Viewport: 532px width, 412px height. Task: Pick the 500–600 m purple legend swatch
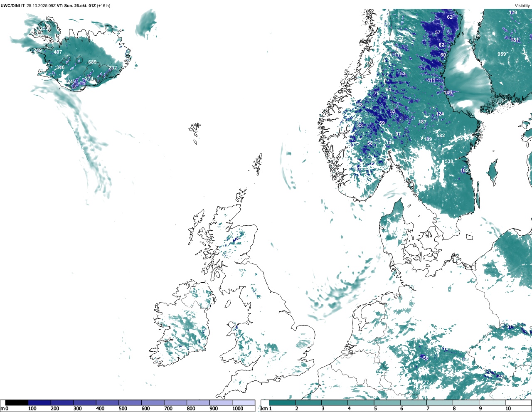click(x=130, y=402)
